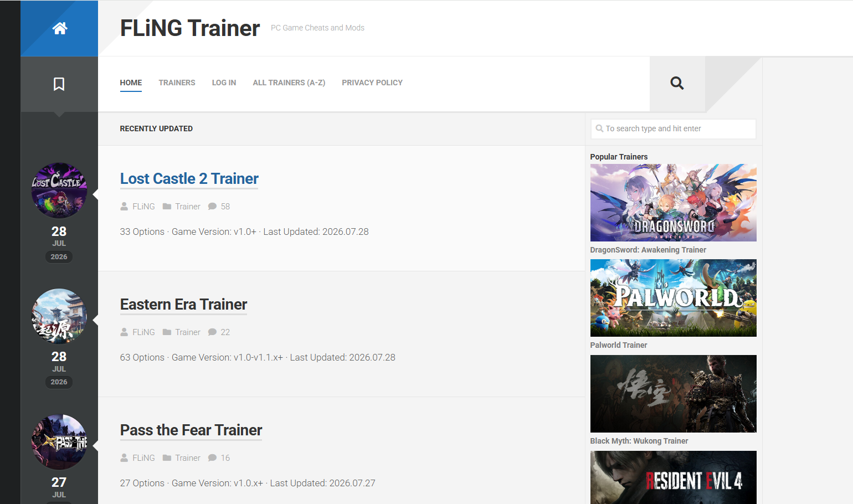Open the DragonSword banner thumbnail
The height and width of the screenshot is (504, 853).
[673, 203]
